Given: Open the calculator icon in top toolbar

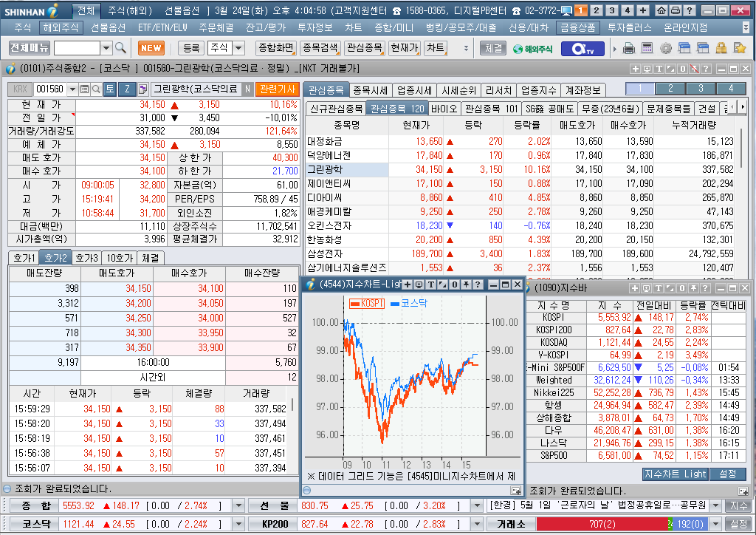Looking at the screenshot, I should point(647,48).
